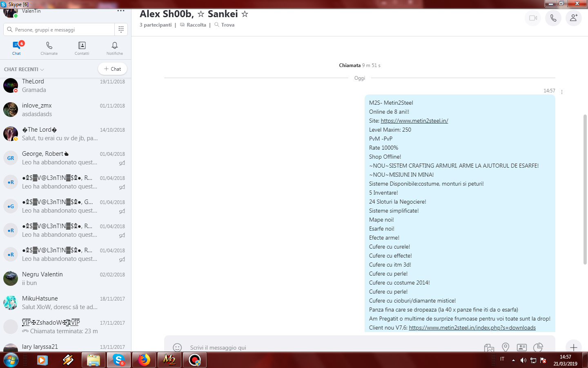Open the Windows Start menu
Image resolution: width=588 pixels, height=368 pixels.
(11, 360)
